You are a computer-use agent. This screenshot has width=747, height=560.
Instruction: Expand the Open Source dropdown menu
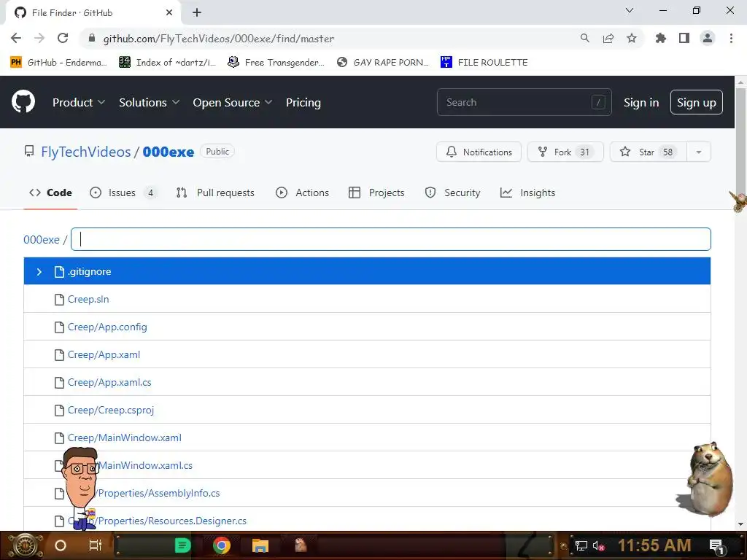(233, 102)
